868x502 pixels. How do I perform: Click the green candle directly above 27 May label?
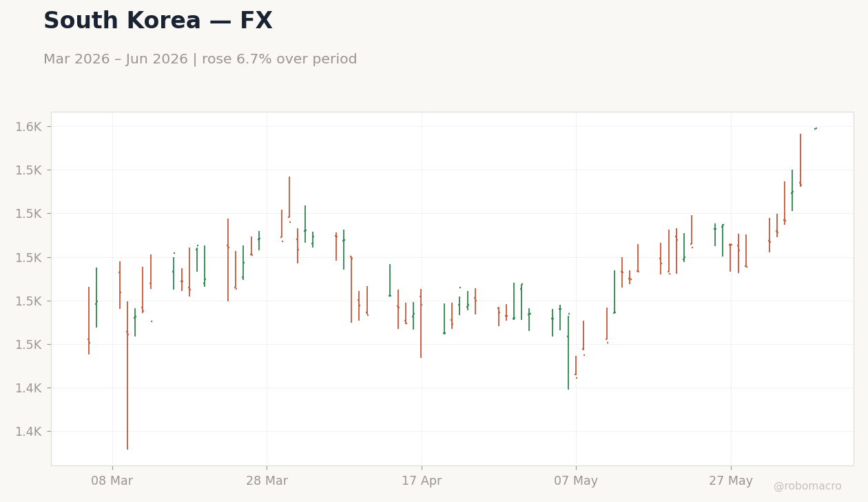723,240
